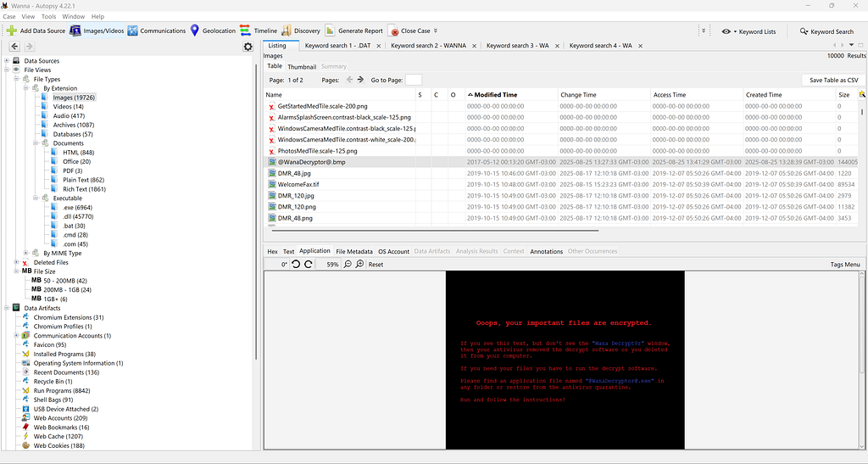The image size is (868, 464).
Task: Collapse the File Views tree node
Action: pyautogui.click(x=7, y=70)
